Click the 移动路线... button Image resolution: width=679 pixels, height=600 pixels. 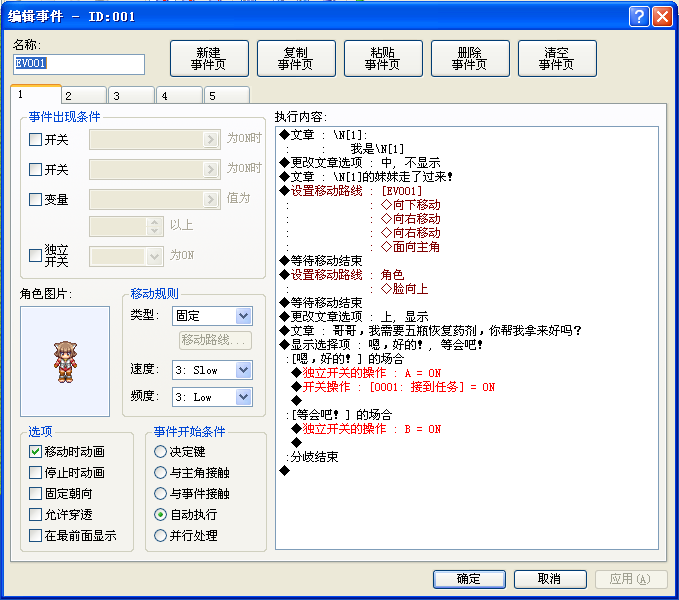click(x=215, y=340)
